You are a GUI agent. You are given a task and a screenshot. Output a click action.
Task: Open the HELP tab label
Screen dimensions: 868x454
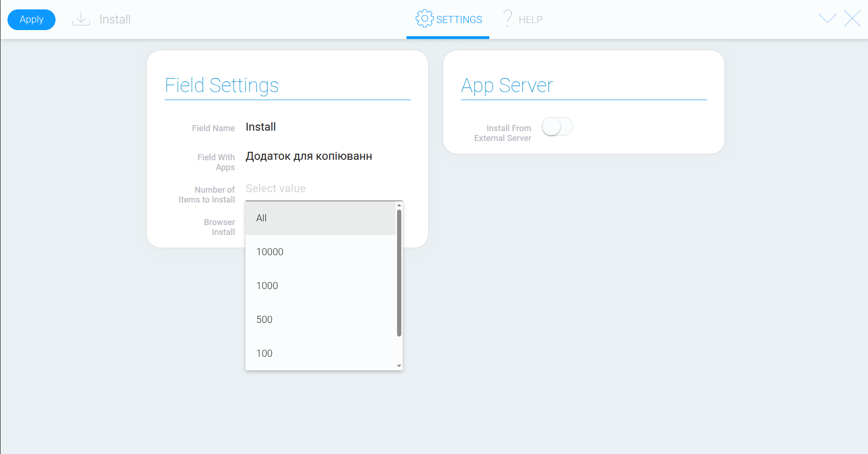pyautogui.click(x=531, y=20)
